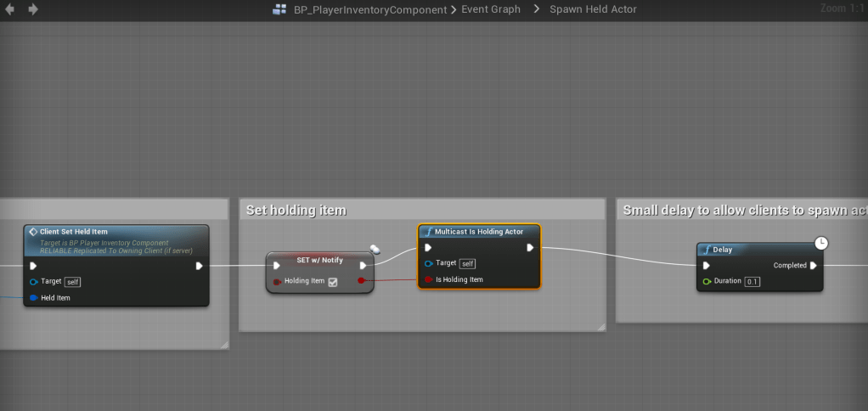Click function icon on Multicast Is Holding Actor

428,232
